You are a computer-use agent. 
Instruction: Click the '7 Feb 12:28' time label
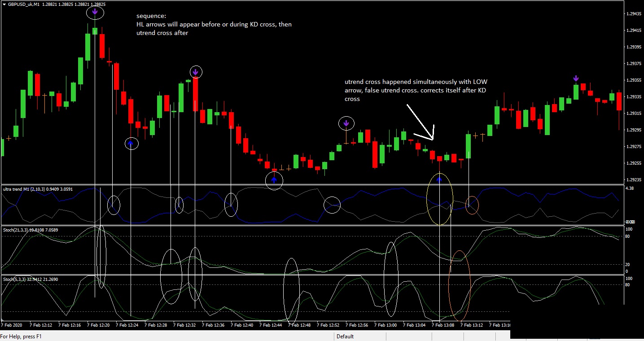pos(156,325)
